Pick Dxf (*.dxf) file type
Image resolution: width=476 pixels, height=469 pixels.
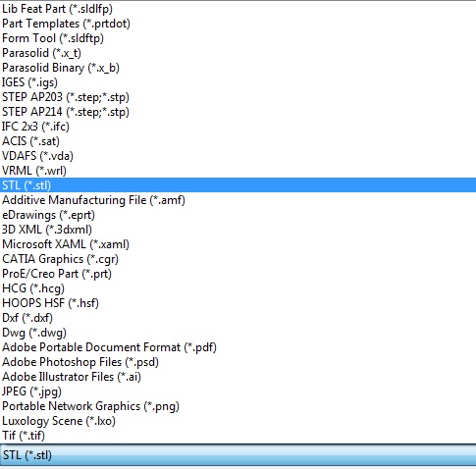(238, 318)
